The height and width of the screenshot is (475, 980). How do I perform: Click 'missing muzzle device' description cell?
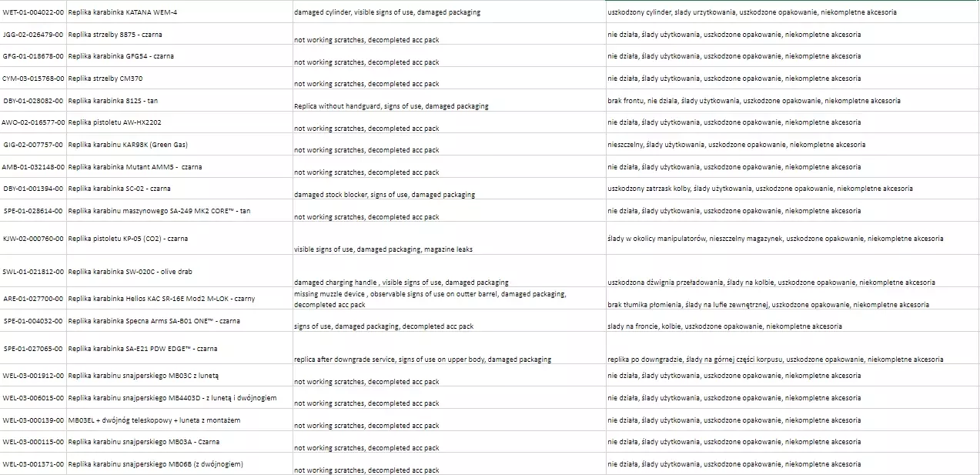click(x=430, y=299)
